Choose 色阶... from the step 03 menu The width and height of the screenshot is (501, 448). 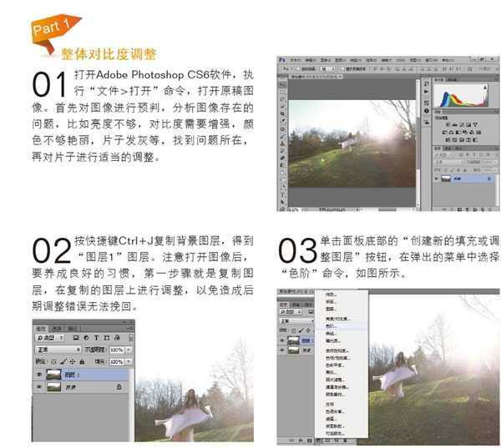tap(331, 326)
